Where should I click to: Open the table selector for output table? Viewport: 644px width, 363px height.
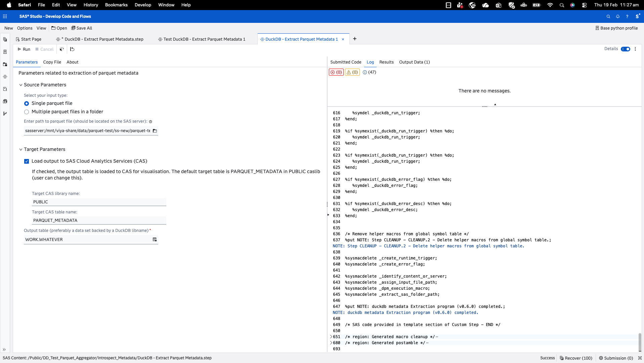click(155, 240)
